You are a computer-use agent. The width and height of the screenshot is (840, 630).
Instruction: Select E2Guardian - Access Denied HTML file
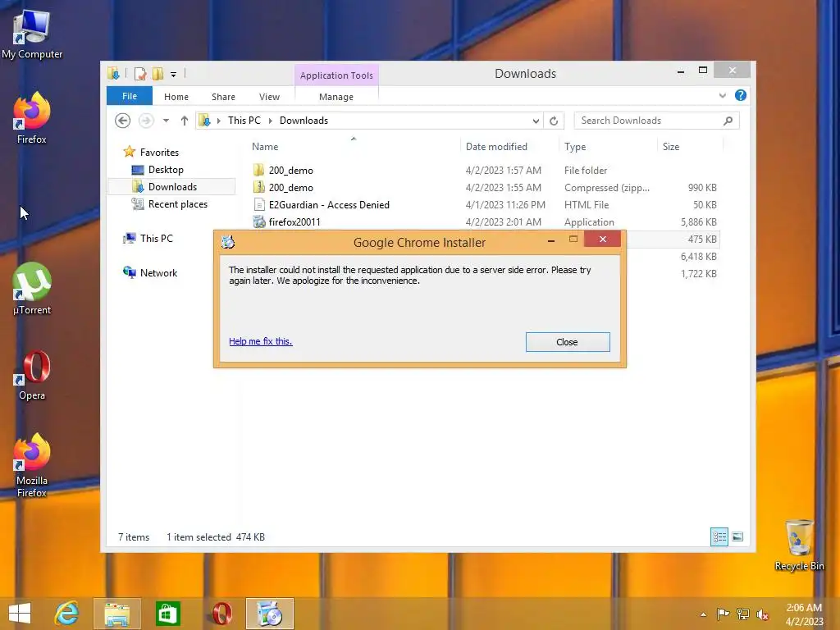(484, 204)
